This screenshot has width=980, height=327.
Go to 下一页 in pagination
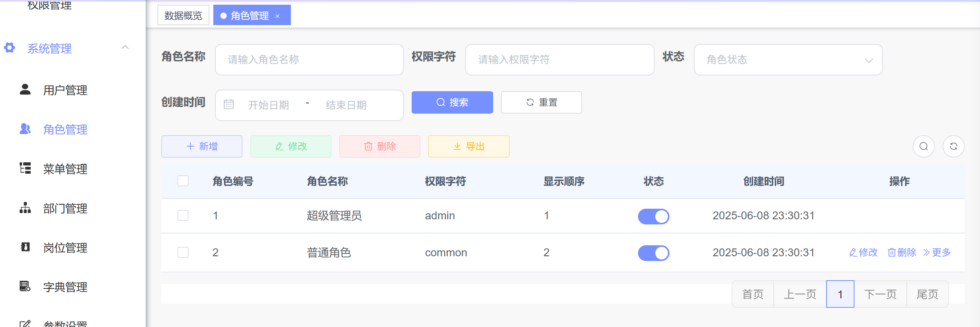(x=880, y=294)
